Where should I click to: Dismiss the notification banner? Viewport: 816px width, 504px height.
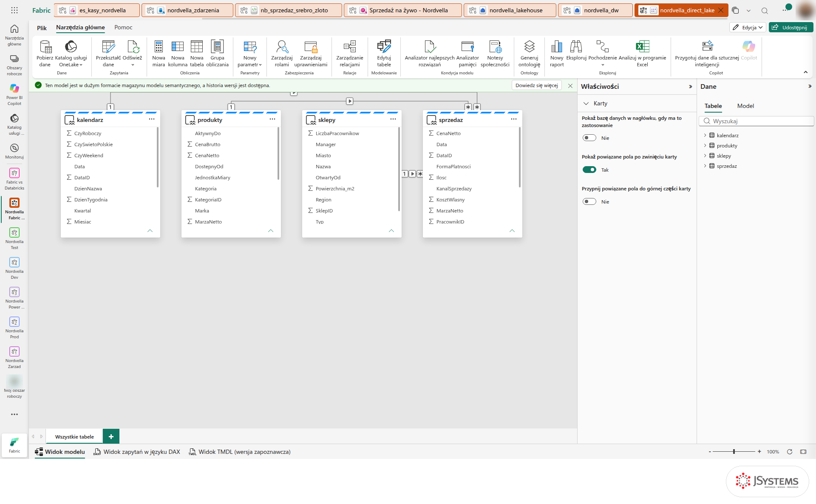(570, 86)
